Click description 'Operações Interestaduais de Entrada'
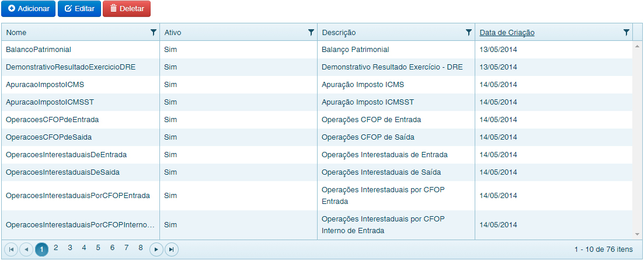 (385, 155)
